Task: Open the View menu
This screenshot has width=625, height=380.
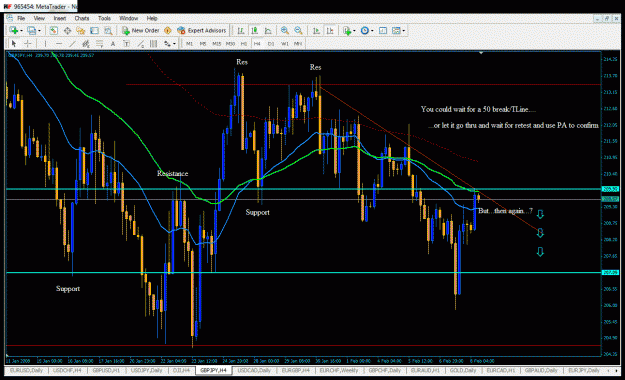Action: click(x=39, y=18)
